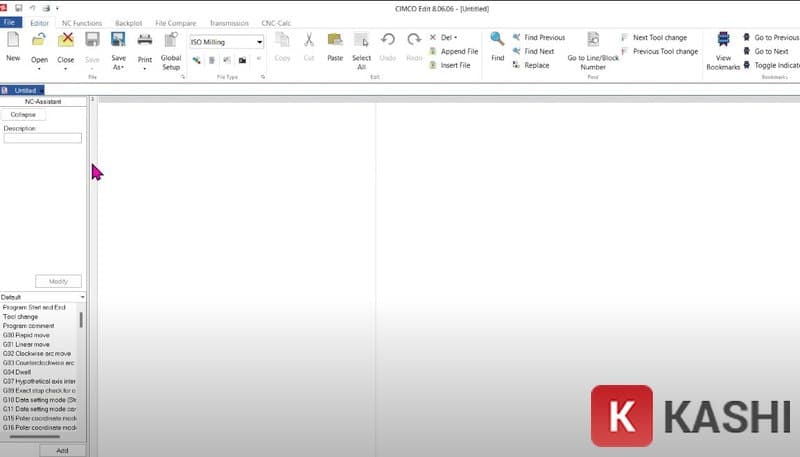Select G00 Rapid move in macro list
Image resolution: width=800 pixels, height=457 pixels.
(28, 335)
